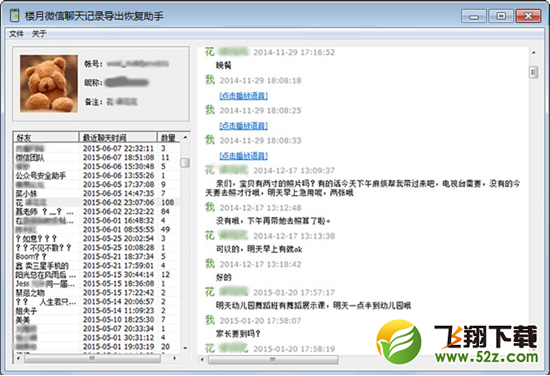Click friend list scroll left arrow
The height and width of the screenshot is (376, 550).
click(18, 358)
